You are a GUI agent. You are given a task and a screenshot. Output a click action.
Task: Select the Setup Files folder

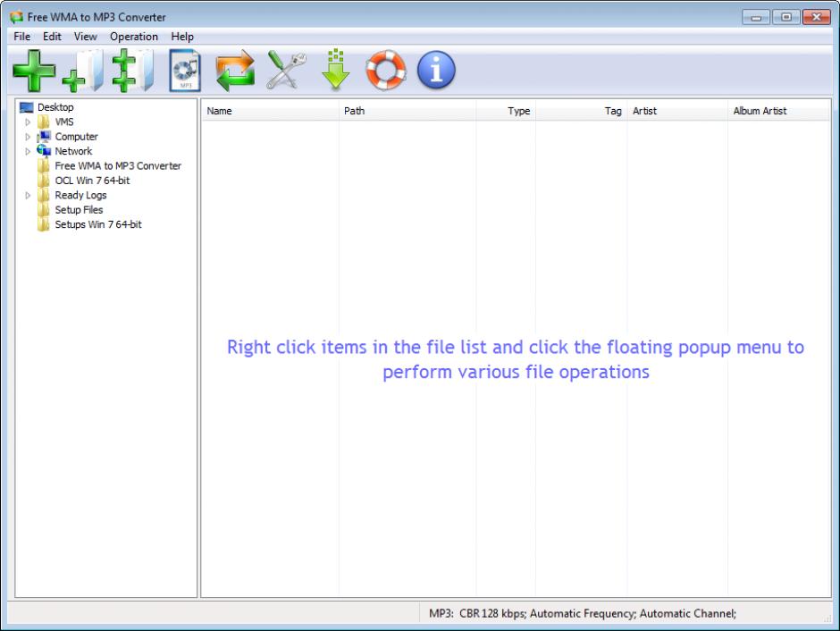click(79, 210)
